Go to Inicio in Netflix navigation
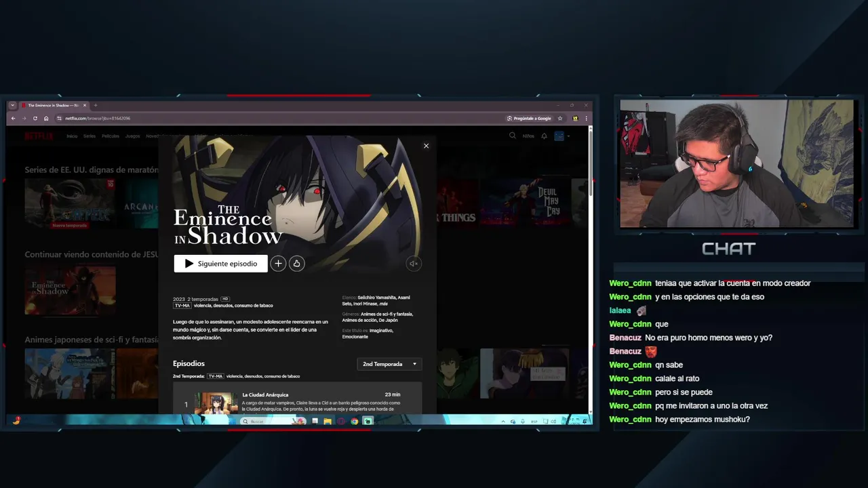 point(72,136)
